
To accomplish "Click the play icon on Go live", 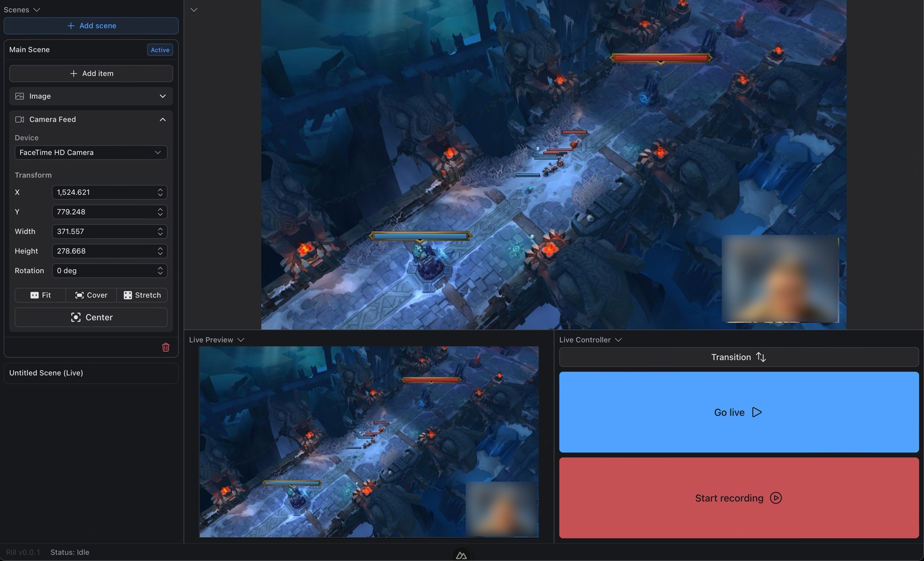I will [757, 412].
